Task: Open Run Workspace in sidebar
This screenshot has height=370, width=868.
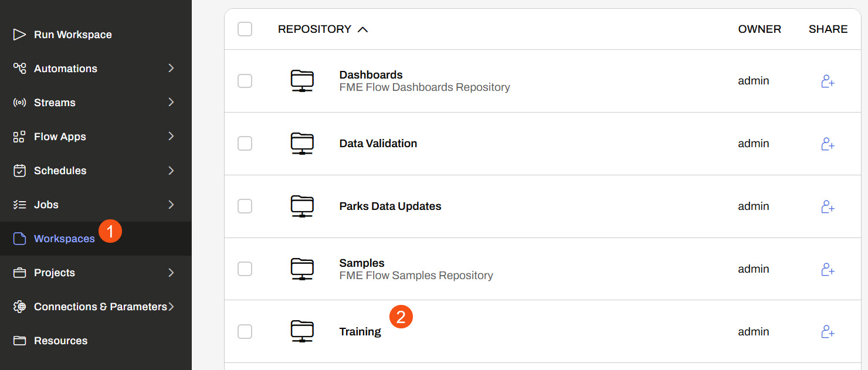Action: tap(73, 35)
